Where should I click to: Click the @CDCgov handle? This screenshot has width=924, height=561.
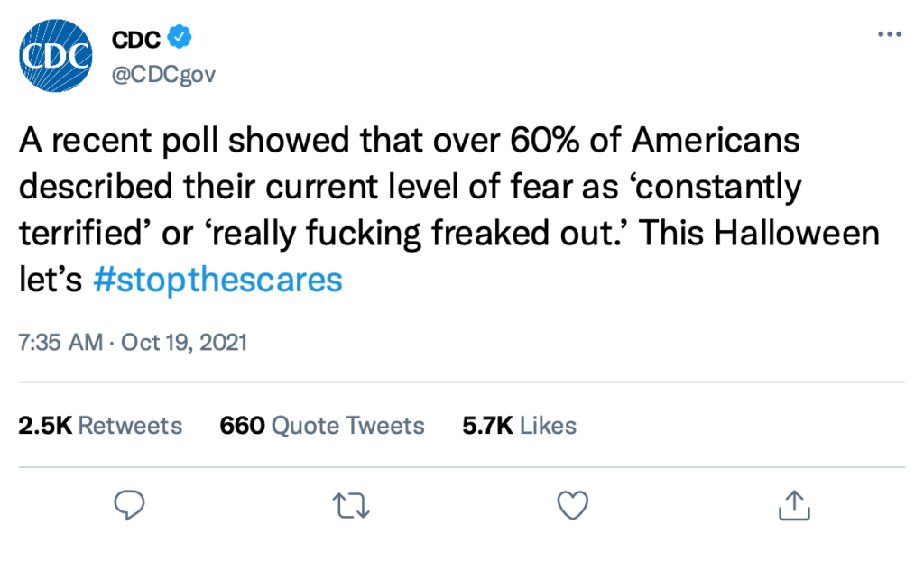pyautogui.click(x=163, y=74)
